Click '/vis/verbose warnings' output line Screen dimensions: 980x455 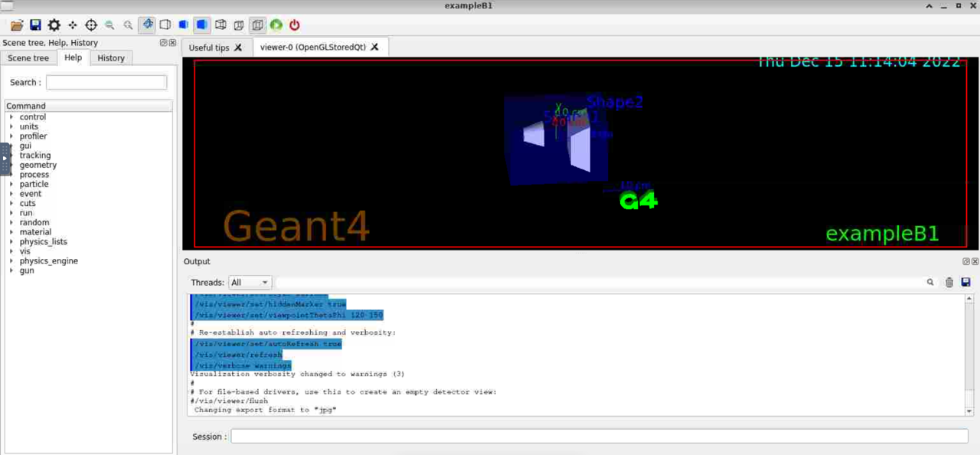pyautogui.click(x=243, y=365)
